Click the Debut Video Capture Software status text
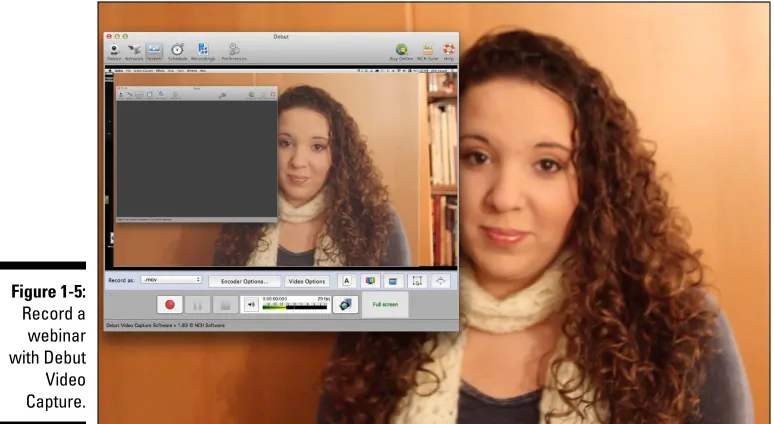 tap(165, 325)
